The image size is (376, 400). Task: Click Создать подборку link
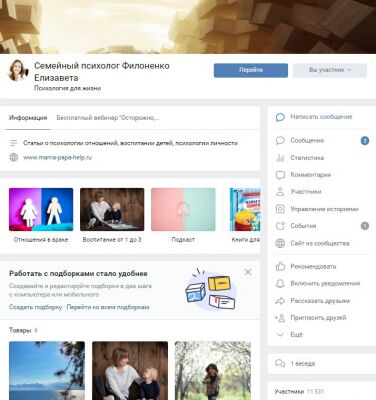(36, 307)
